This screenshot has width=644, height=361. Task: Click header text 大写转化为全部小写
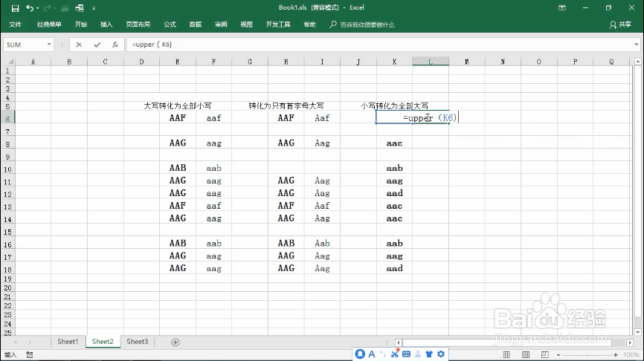(x=178, y=105)
